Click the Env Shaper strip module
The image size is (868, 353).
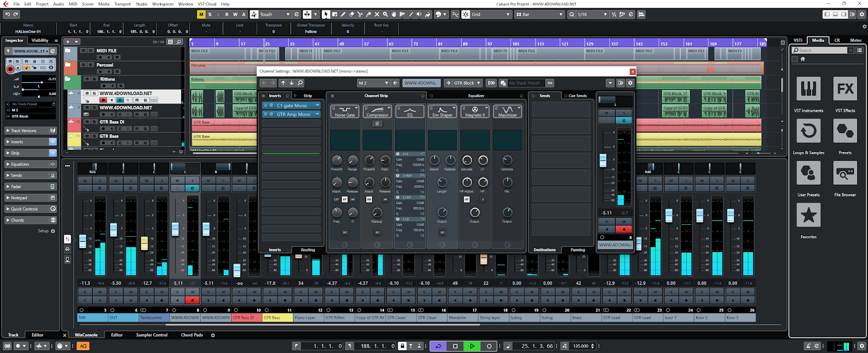click(442, 111)
